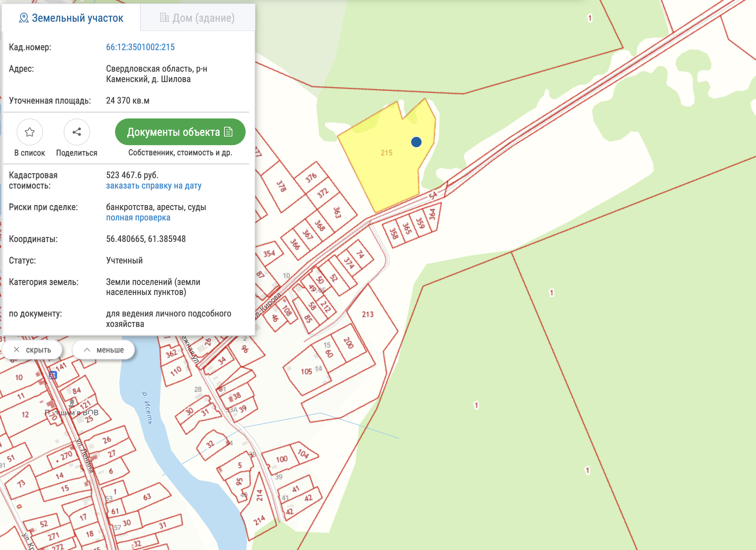Click the share icon button
The width and height of the screenshot is (756, 550).
[x=77, y=132]
